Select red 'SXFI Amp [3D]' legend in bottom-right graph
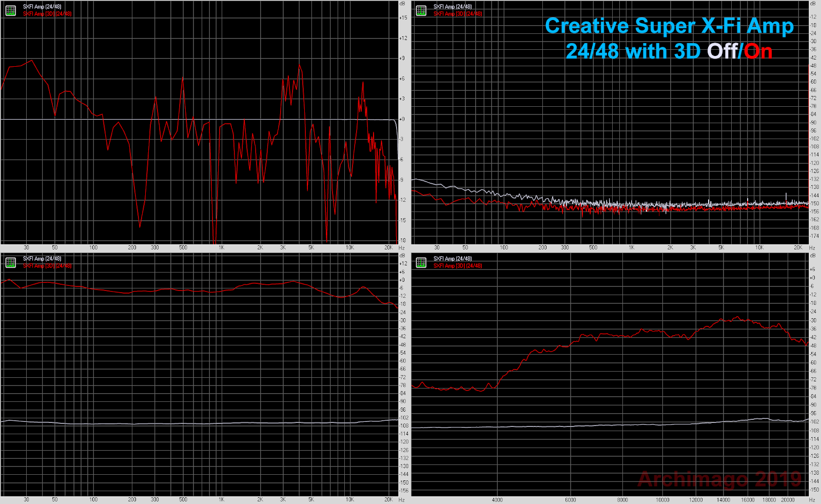The height and width of the screenshot is (504, 821). (458, 266)
